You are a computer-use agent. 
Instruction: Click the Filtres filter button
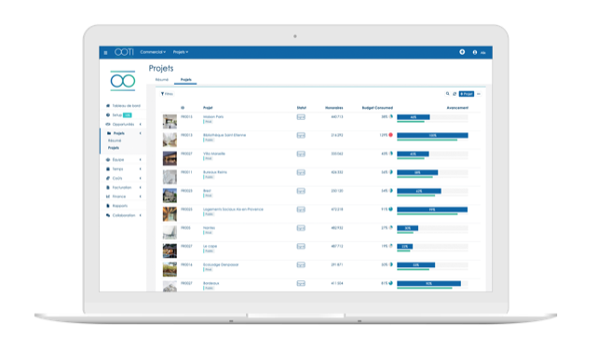coord(167,94)
